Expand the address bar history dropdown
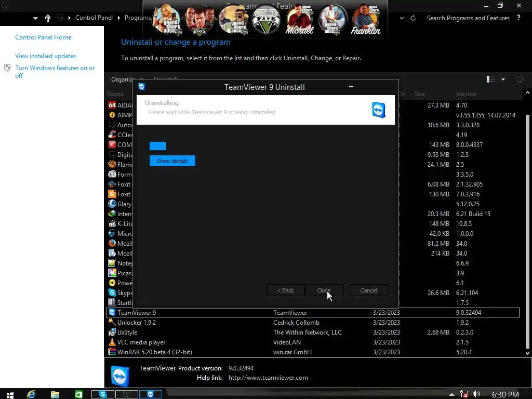 402,18
